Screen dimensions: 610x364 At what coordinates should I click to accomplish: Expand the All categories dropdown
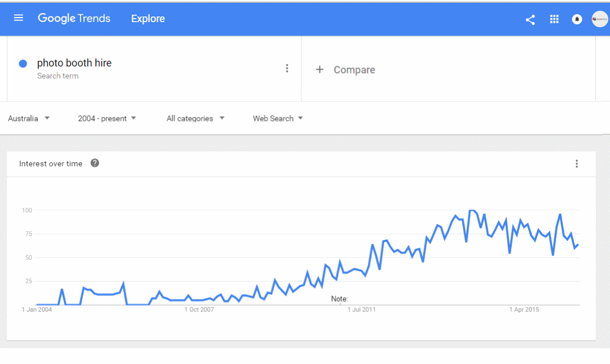point(195,118)
